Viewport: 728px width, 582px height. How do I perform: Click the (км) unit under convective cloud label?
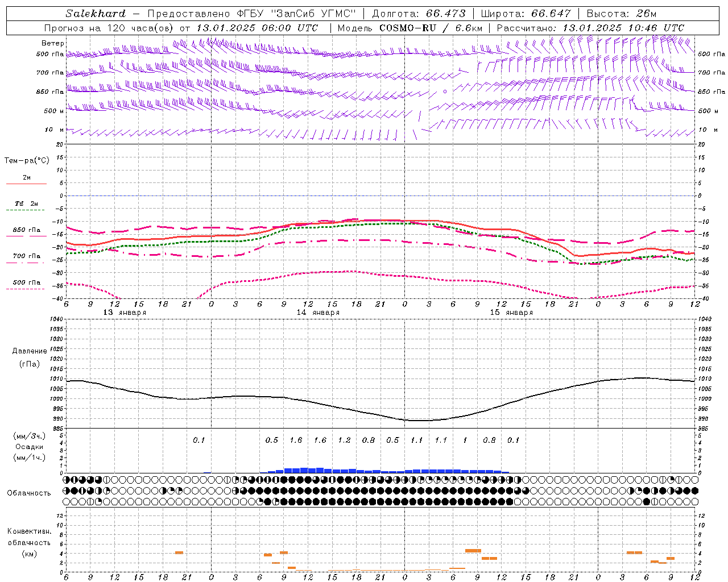(x=29, y=554)
